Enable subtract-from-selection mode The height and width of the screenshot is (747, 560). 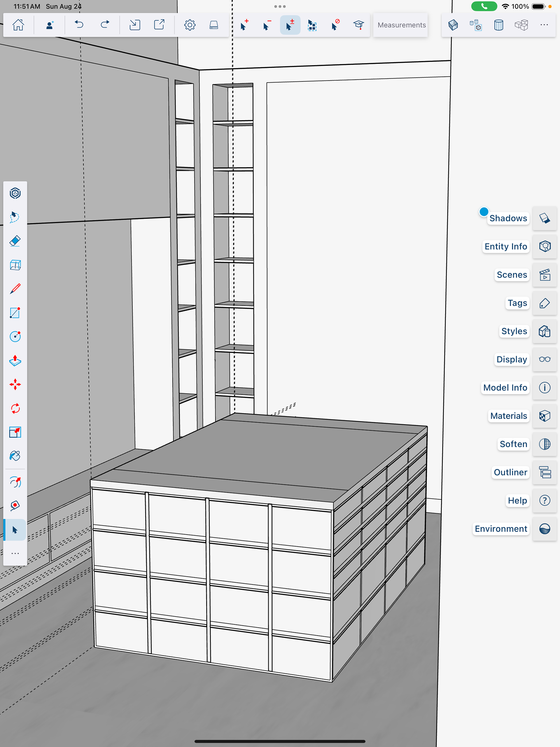267,25
